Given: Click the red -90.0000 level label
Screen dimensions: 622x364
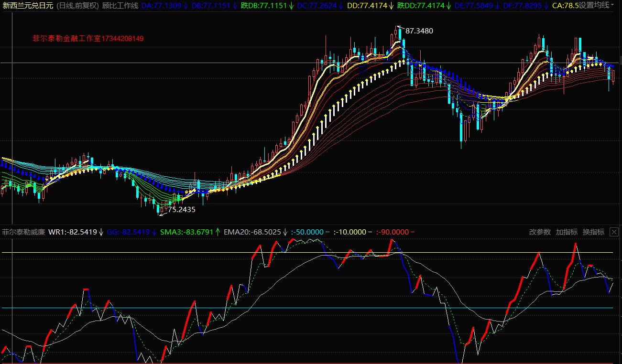Looking at the screenshot, I should tap(393, 232).
